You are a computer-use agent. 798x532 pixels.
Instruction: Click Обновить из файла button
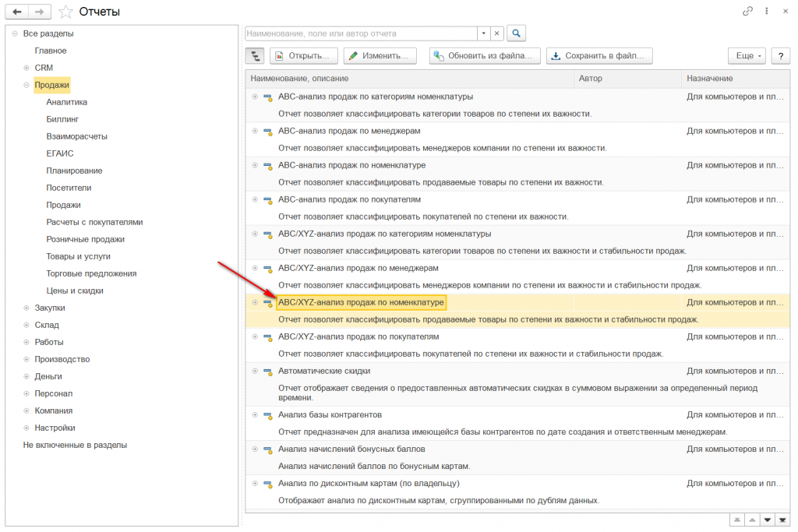(484, 56)
